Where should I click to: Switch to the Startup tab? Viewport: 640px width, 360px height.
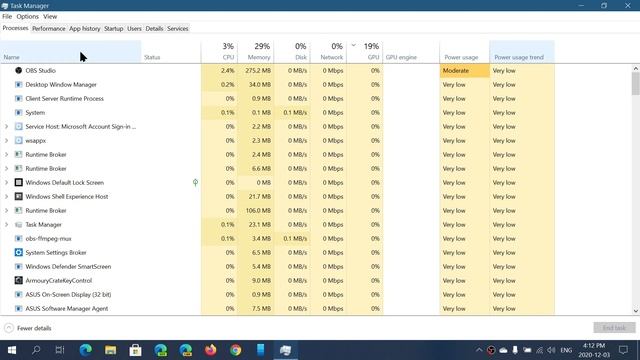[113, 29]
